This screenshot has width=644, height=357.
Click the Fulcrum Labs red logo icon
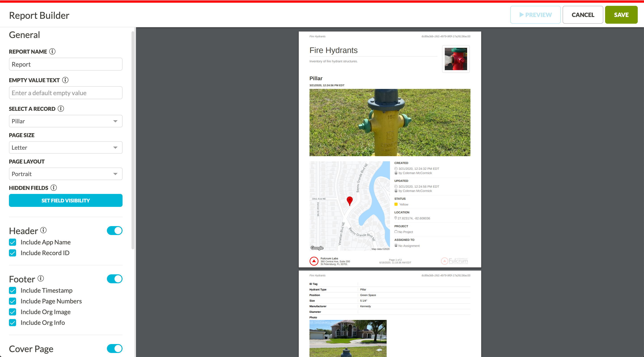click(314, 261)
